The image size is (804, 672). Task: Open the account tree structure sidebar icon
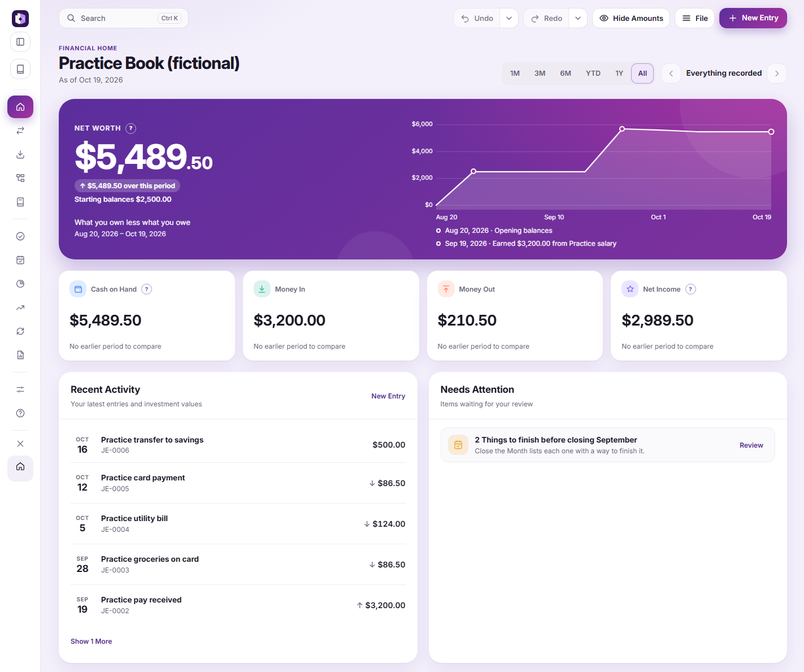coord(20,178)
